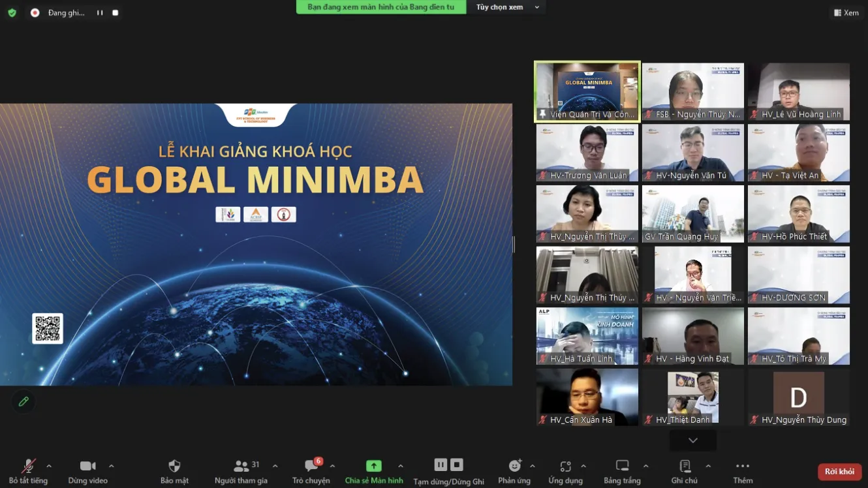
Task: Expand arrow beside Ghi chú
Action: coord(707,466)
